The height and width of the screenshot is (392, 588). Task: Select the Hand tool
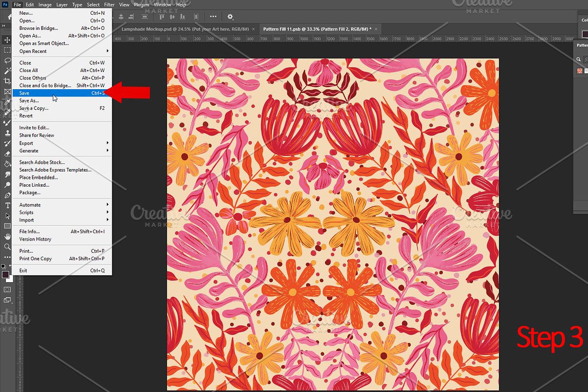[7, 236]
